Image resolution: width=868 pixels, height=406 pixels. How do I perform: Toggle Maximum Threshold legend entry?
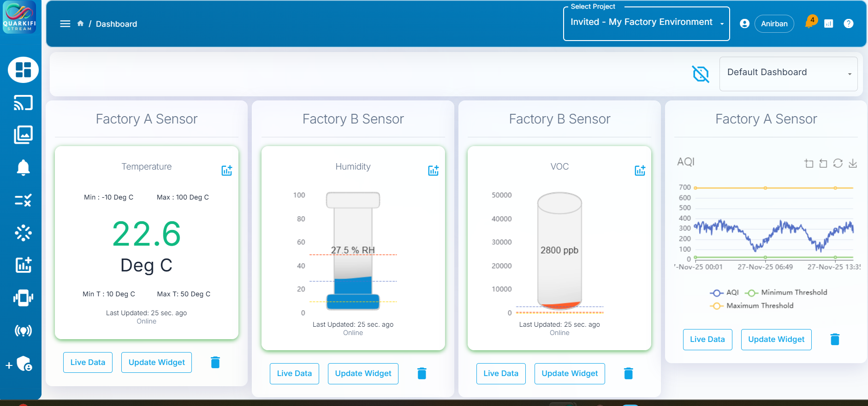click(x=752, y=306)
